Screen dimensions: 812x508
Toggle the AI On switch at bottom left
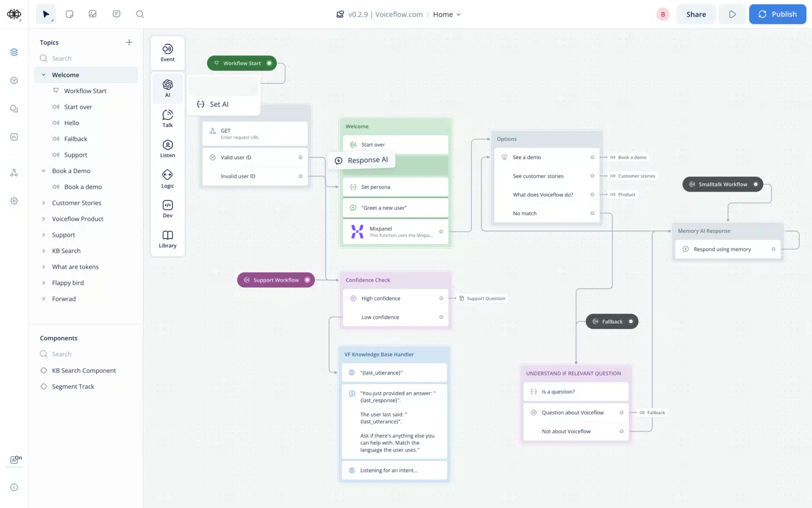14,460
